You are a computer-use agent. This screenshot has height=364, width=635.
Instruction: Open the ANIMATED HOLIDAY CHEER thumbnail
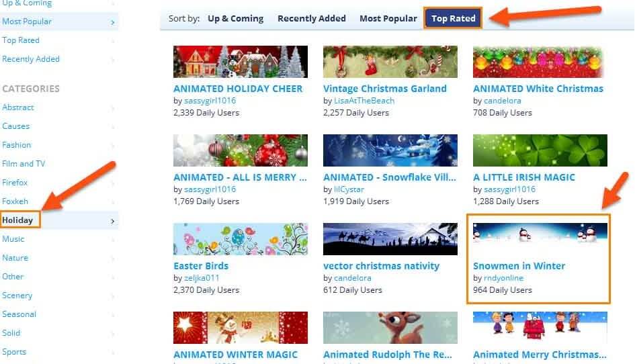(240, 62)
